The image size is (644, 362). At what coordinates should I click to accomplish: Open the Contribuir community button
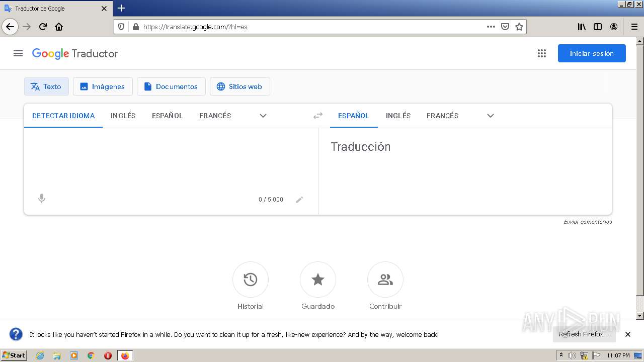coord(385,280)
